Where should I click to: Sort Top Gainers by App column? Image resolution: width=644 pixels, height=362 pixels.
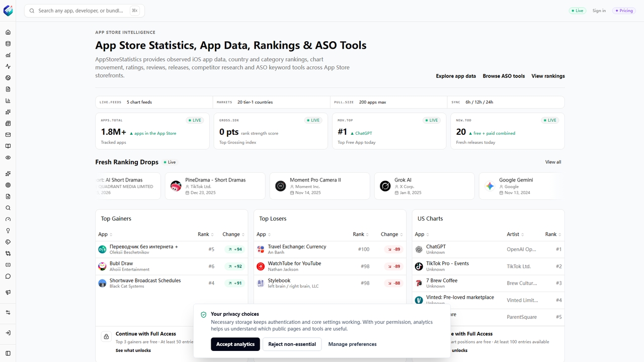[105, 234]
